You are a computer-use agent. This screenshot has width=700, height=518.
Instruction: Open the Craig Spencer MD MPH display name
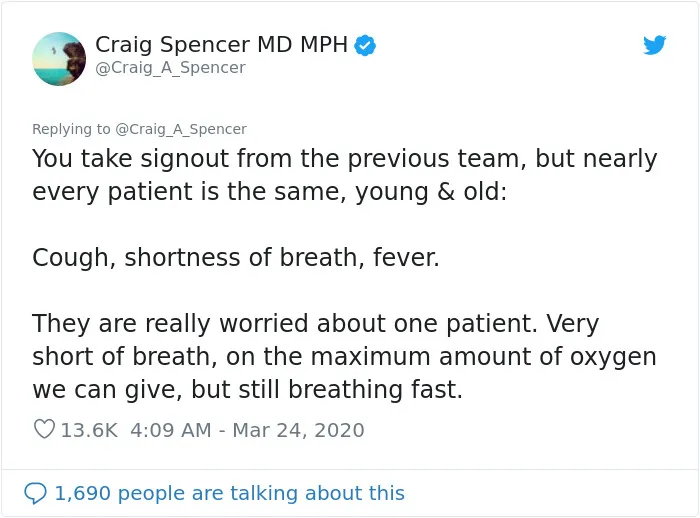(x=221, y=45)
